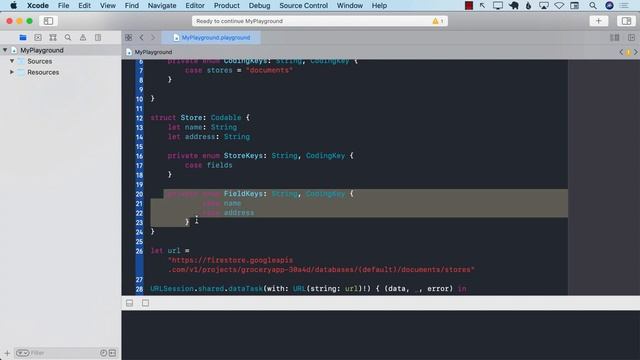
Task: Click the Library plus button in toolbar
Action: click(x=599, y=21)
